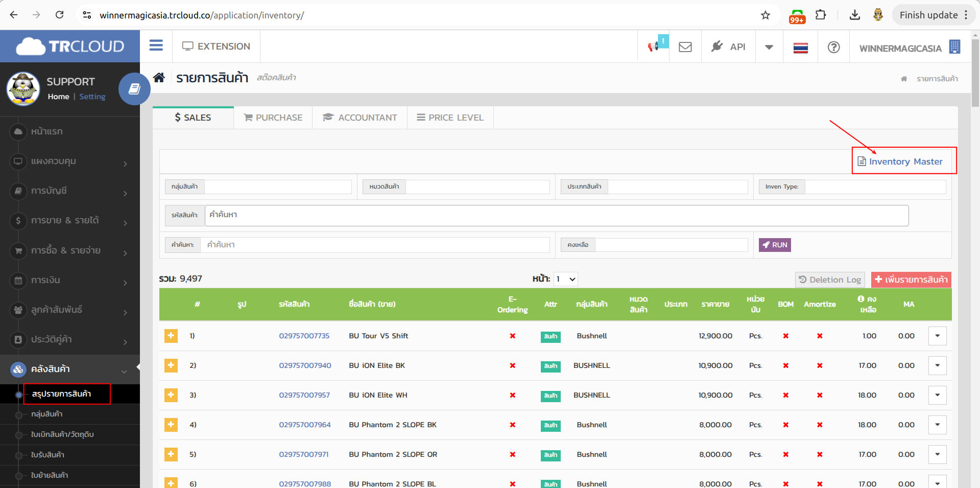Click the API plug icon
Screen dimensions: 980x488
click(718, 47)
